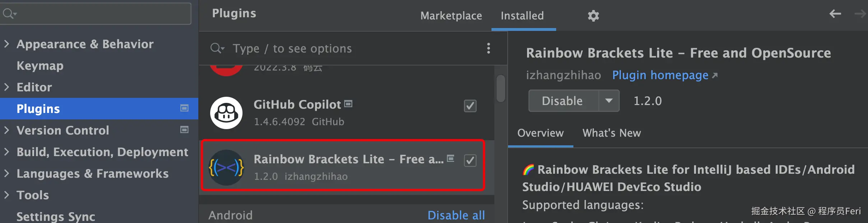Expand the Appearance & Behavior section
This screenshot has width=868, height=223.
(6, 44)
